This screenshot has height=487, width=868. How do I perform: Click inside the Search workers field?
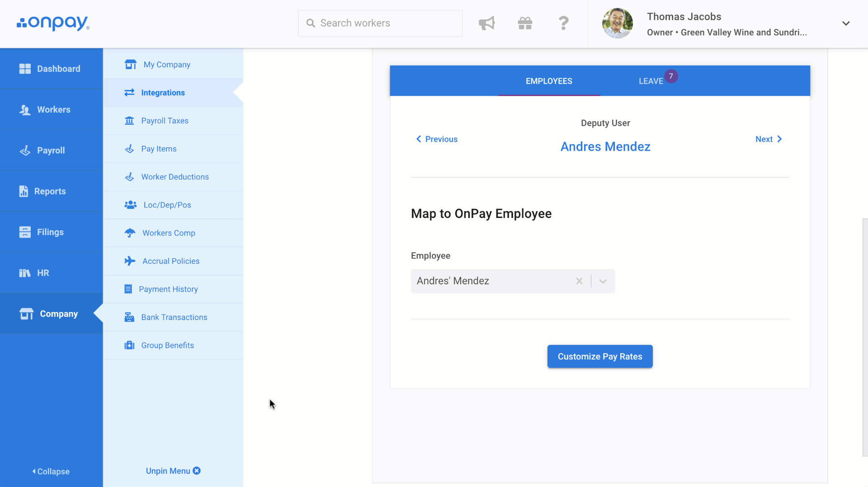[380, 23]
